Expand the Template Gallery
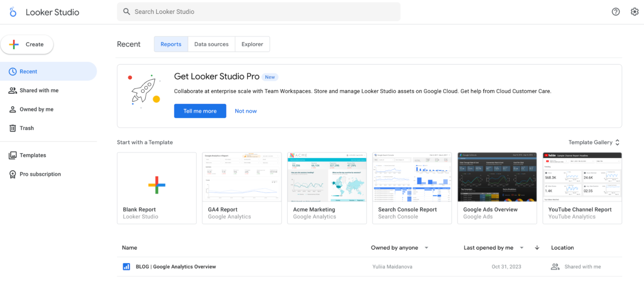This screenshot has width=644, height=296. pyautogui.click(x=594, y=142)
